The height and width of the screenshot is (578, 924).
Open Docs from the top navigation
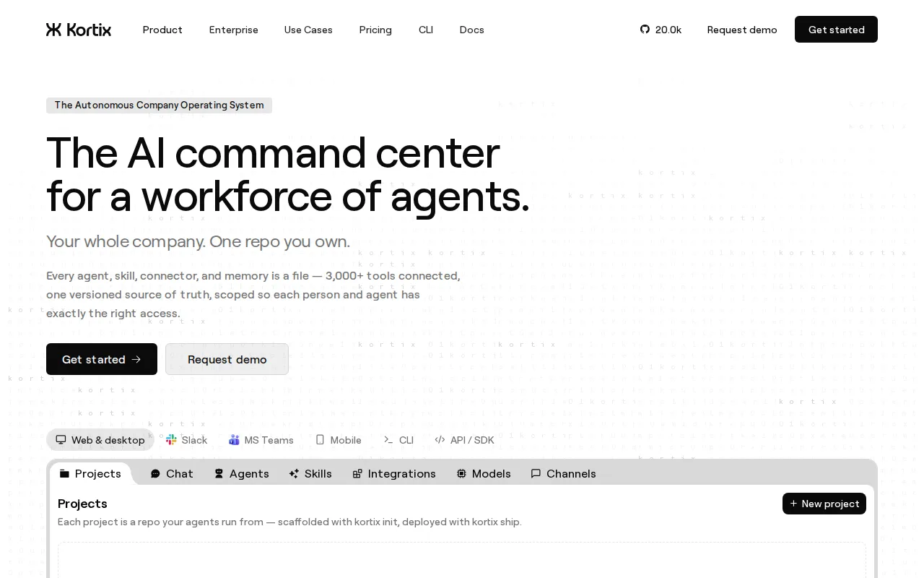pyautogui.click(x=471, y=30)
